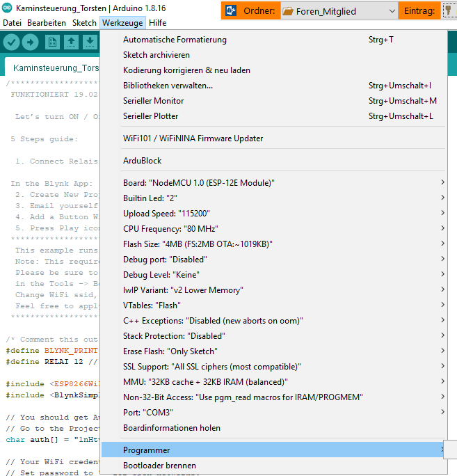Expand the Erase Flash Only Sketch submenu
The image size is (457, 476).
click(273, 351)
